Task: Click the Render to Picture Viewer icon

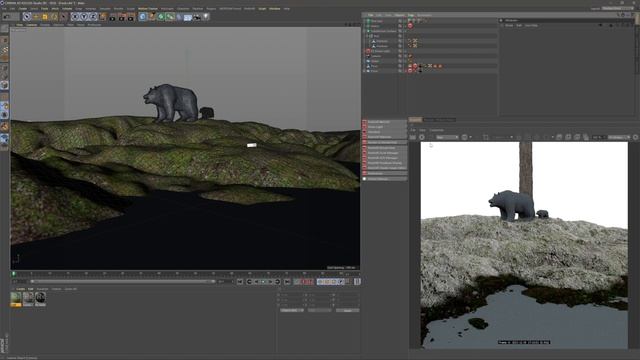Action: [x=122, y=17]
